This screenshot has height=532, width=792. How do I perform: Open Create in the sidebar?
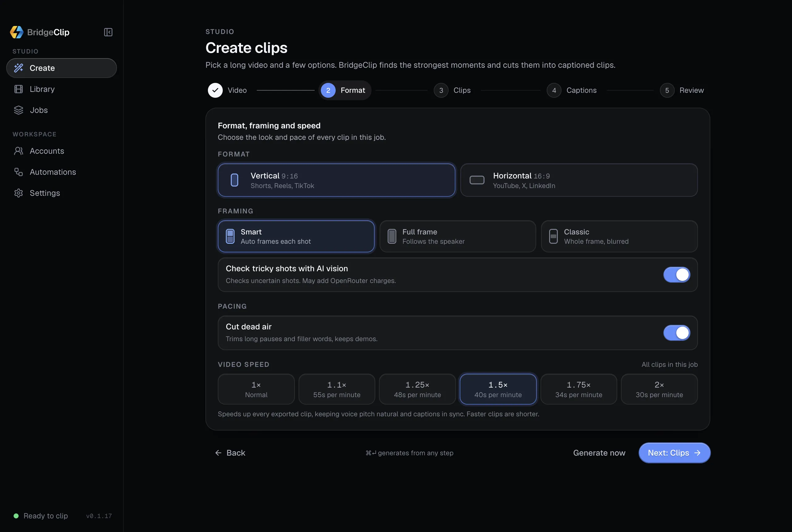pos(62,68)
